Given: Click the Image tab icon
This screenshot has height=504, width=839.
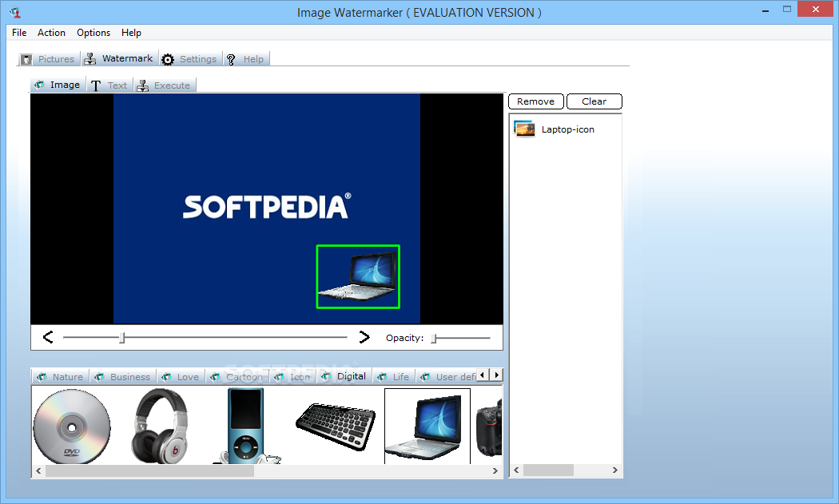Looking at the screenshot, I should 39,85.
